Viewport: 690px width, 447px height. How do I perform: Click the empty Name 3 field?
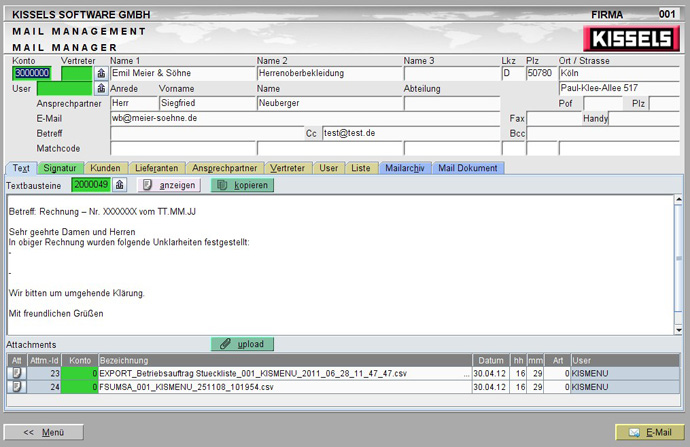(452, 73)
